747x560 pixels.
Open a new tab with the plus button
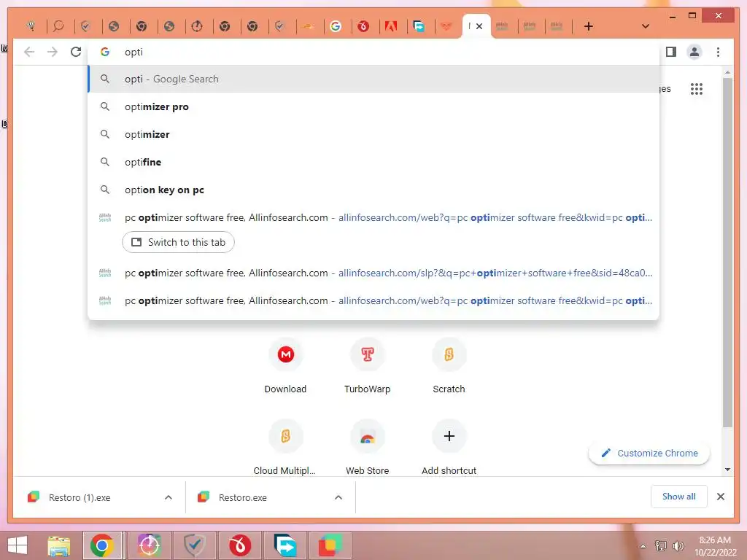[x=589, y=26]
